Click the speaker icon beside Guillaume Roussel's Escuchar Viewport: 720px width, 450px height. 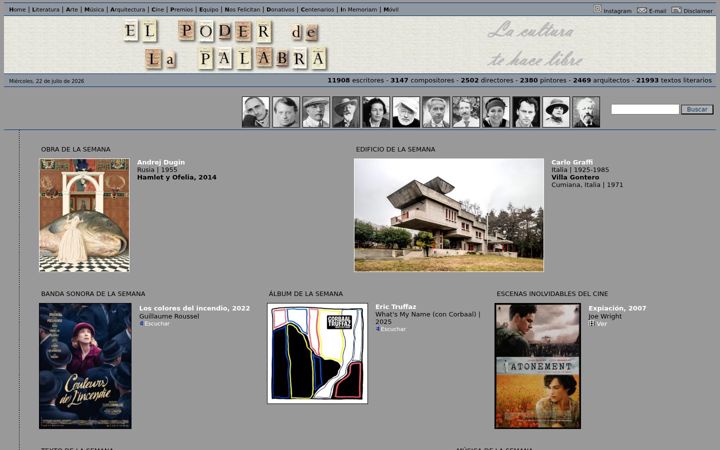pos(141,324)
